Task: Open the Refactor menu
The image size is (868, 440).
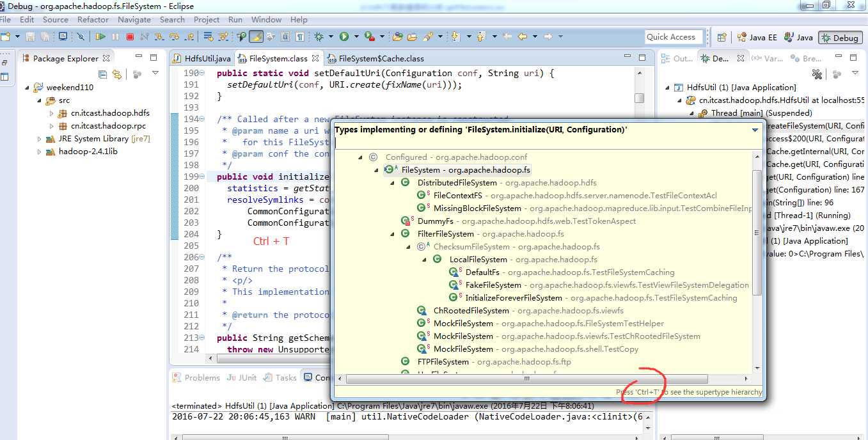Action: (x=93, y=20)
